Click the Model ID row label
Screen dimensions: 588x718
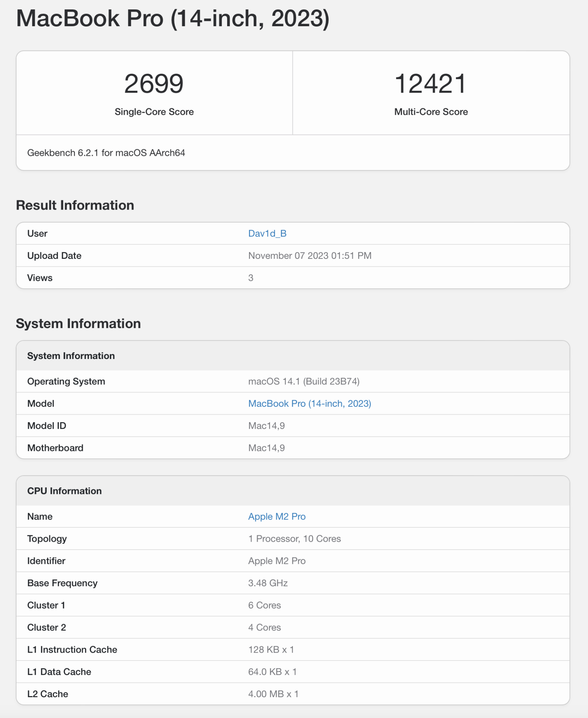pos(47,426)
